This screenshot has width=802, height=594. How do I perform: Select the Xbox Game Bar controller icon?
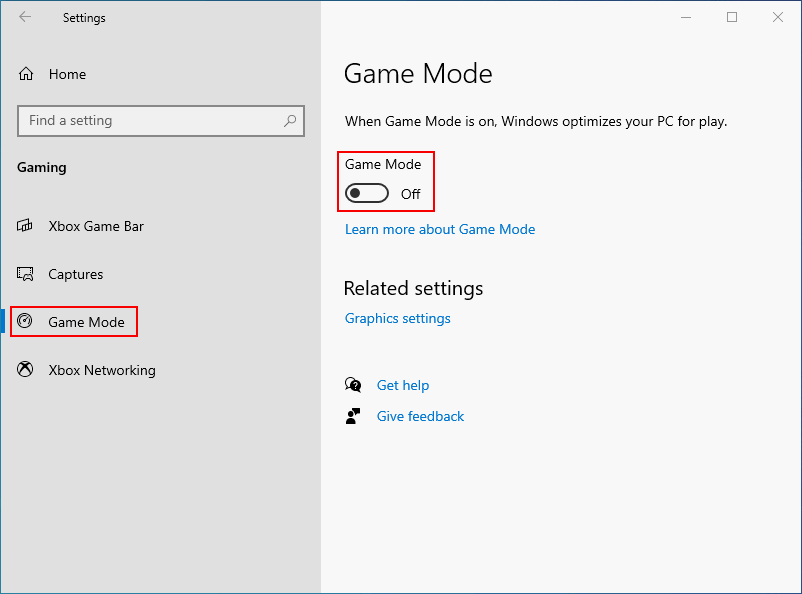click(25, 226)
